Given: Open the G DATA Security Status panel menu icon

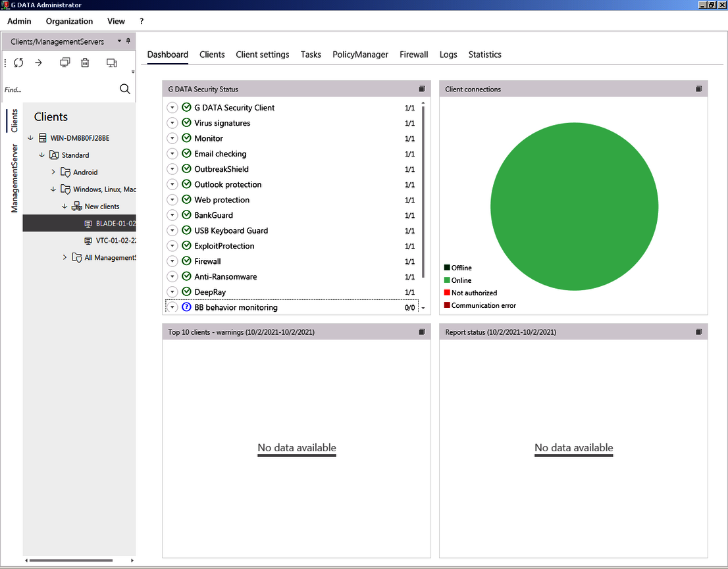Looking at the screenshot, I should (421, 89).
